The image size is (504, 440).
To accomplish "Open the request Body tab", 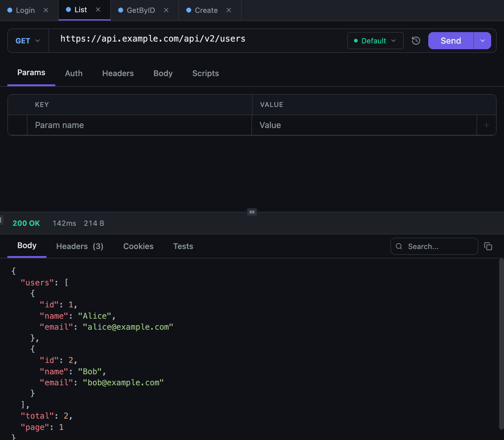I will (163, 73).
